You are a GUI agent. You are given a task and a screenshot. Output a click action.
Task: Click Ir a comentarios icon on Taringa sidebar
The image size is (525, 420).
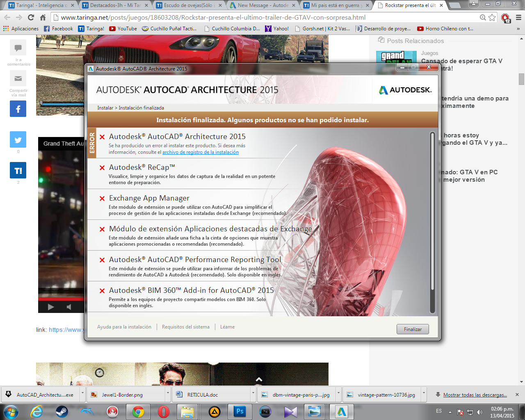pyautogui.click(x=18, y=48)
